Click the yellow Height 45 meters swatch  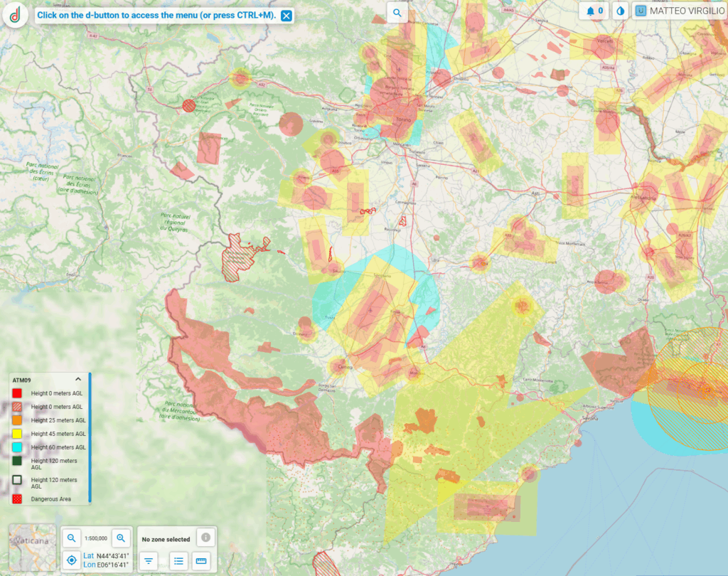tap(17, 434)
